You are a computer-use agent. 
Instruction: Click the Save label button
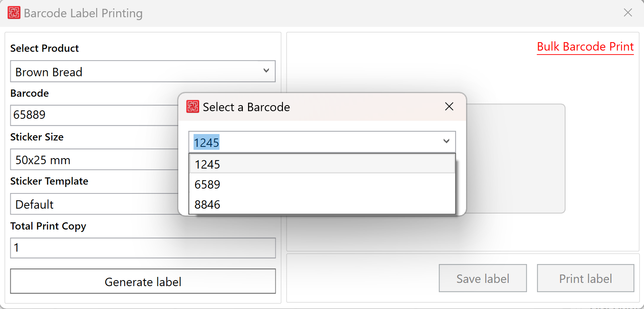(x=483, y=278)
